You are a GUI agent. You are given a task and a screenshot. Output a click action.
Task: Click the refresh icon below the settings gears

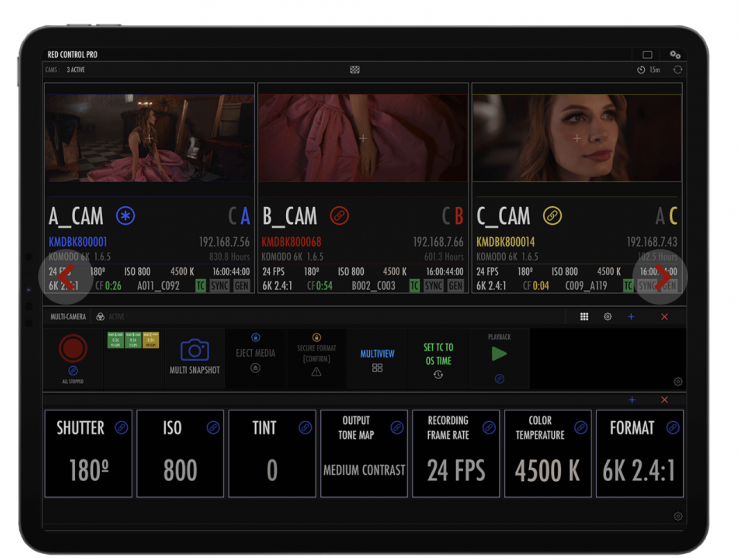677,70
